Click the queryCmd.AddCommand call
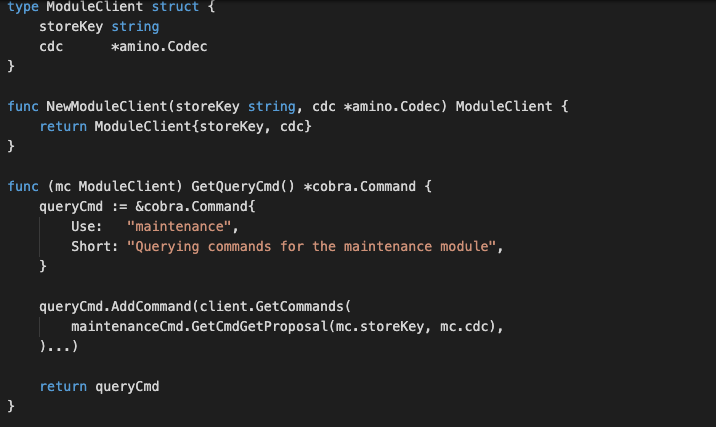Image resolution: width=716 pixels, height=427 pixels. tap(115, 306)
